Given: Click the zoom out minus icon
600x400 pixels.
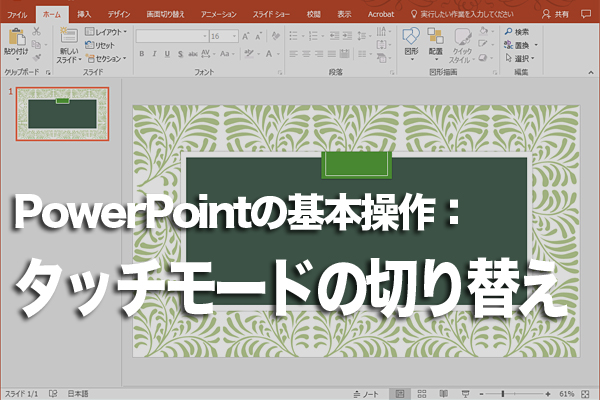Looking at the screenshot, I should [481, 394].
